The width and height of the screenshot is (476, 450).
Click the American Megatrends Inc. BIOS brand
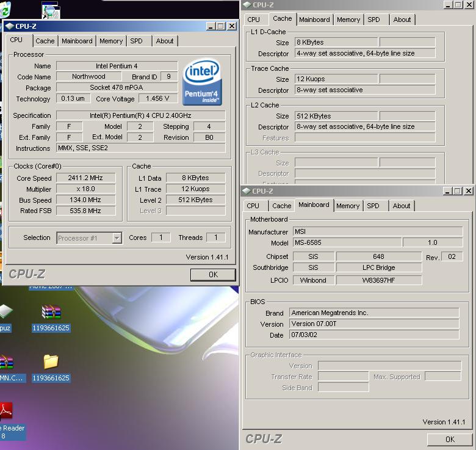click(374, 313)
